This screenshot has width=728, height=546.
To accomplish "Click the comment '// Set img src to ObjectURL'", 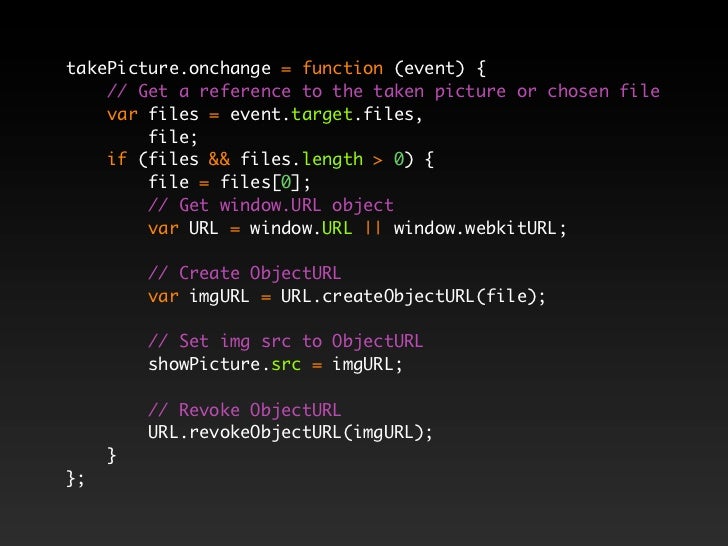I will pyautogui.click(x=286, y=341).
